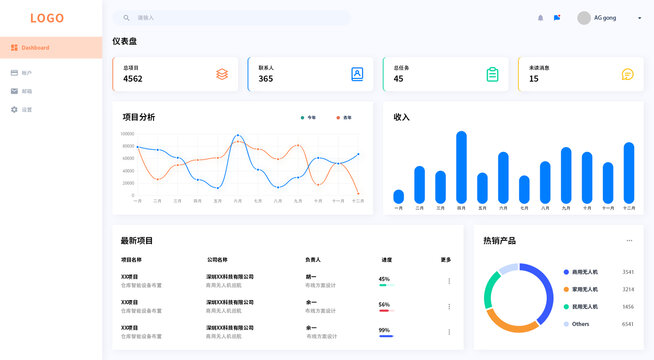654x360 pixels.
Task: Toggle the orange-dot legend entry in 项目分析 chart
Action: tap(344, 118)
